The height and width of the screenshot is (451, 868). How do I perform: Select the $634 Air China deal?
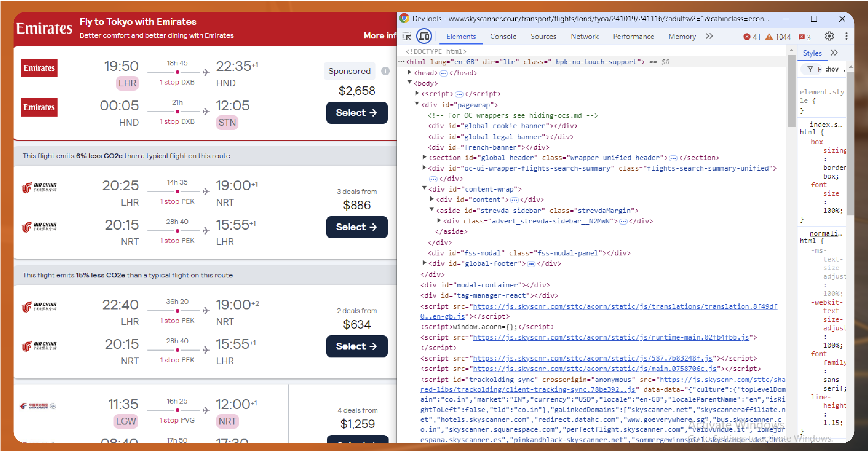[x=357, y=346]
